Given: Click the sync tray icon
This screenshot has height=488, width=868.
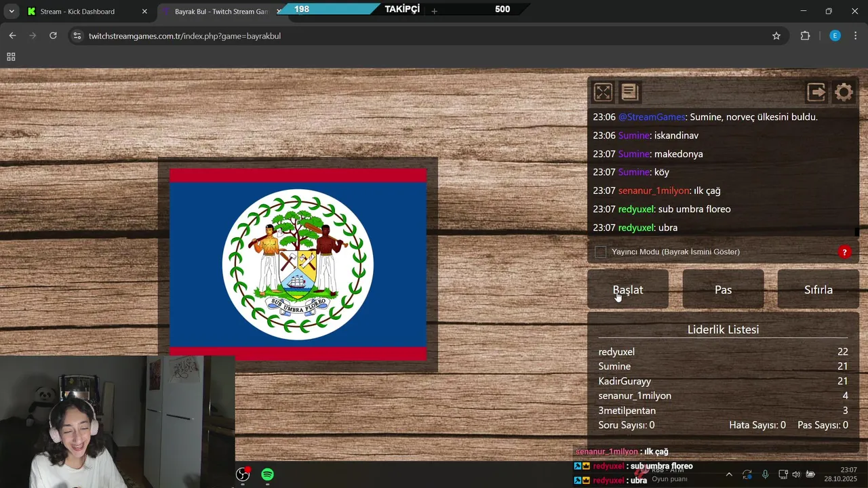Looking at the screenshot, I should 747,474.
